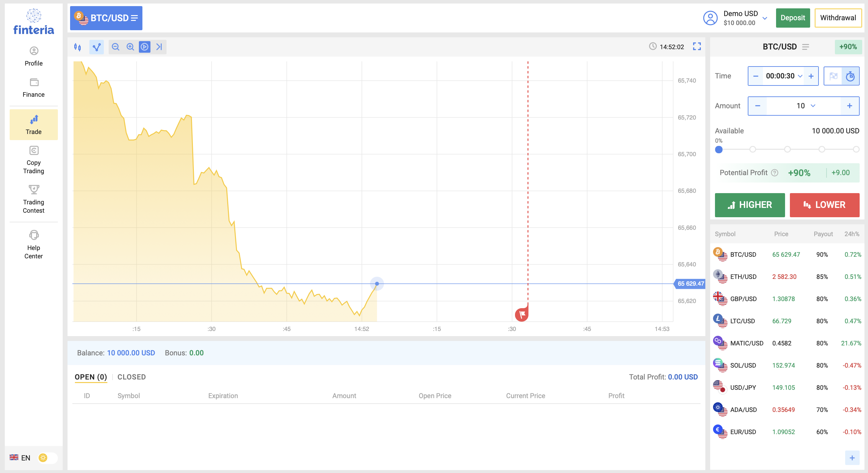This screenshot has height=473, width=868.
Task: Jump to latest price arrow icon
Action: [159, 47]
